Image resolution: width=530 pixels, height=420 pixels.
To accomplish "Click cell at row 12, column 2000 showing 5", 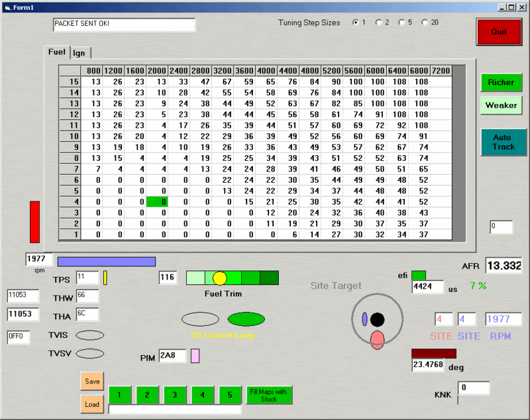I will (x=157, y=115).
